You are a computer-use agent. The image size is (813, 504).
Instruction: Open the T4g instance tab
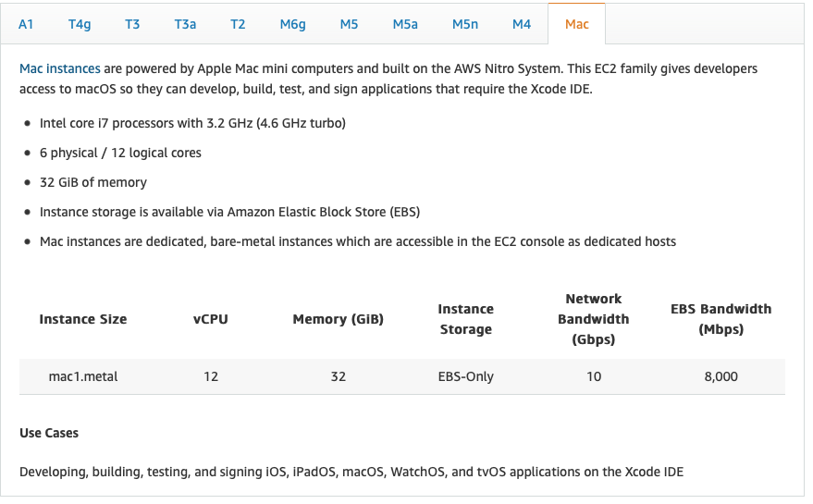pos(80,24)
